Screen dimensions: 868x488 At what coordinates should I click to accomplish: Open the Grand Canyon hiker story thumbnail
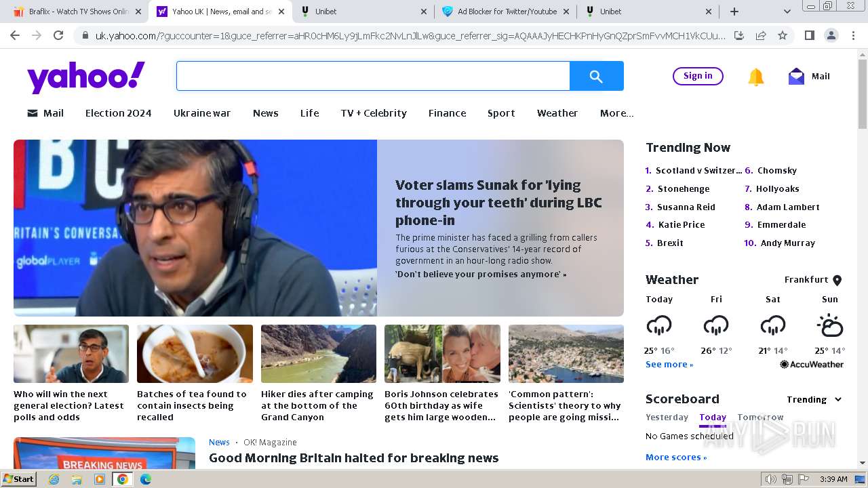(319, 354)
